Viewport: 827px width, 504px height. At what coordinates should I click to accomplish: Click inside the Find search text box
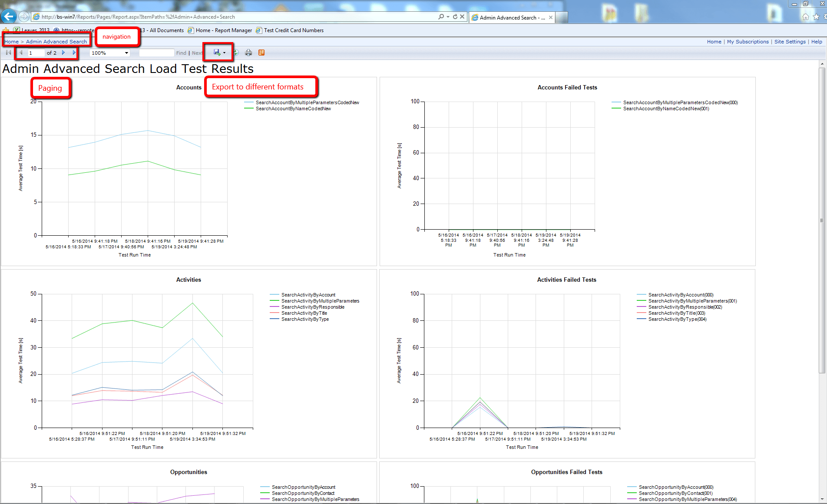[x=156, y=53]
